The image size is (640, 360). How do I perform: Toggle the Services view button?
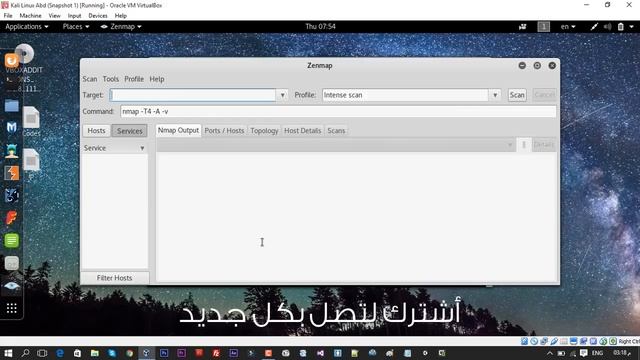pos(129,131)
